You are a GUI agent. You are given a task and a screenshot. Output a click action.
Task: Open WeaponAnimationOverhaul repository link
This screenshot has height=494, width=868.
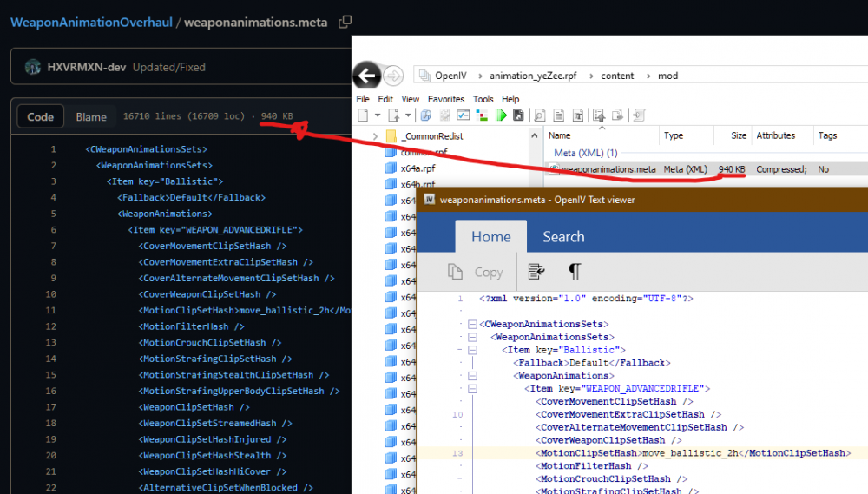(x=90, y=22)
